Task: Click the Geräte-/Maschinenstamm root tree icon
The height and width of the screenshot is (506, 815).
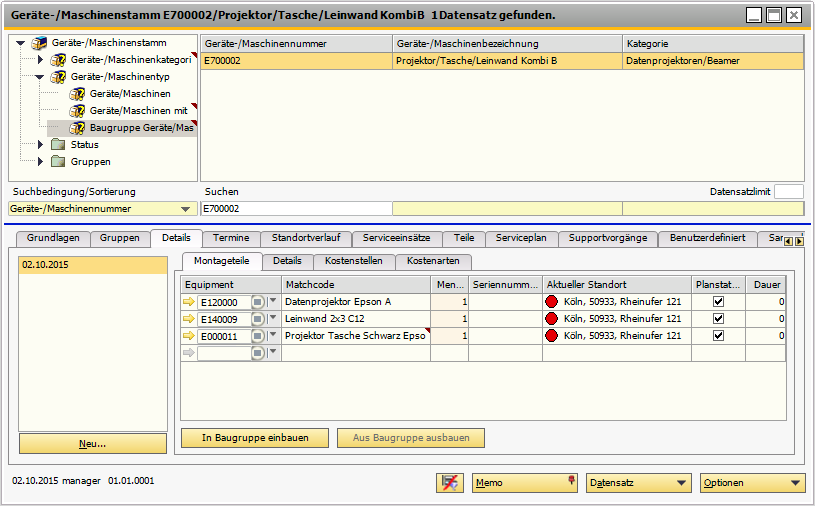Action: [40, 43]
